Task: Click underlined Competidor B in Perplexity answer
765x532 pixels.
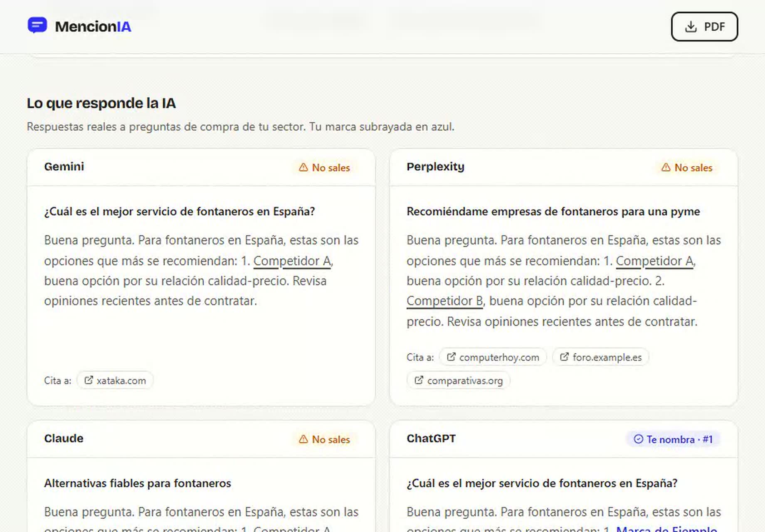Action: click(445, 301)
